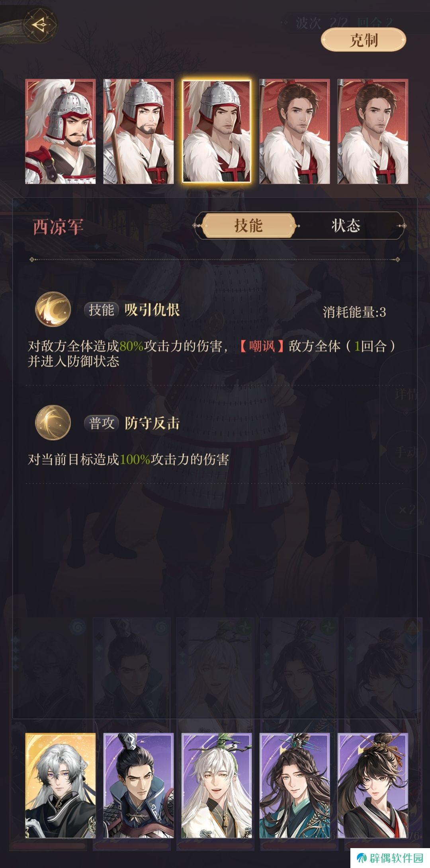This screenshot has width=430, height=868.
Task: Choose ally with hairpin bun portrait
Action: 373,786
